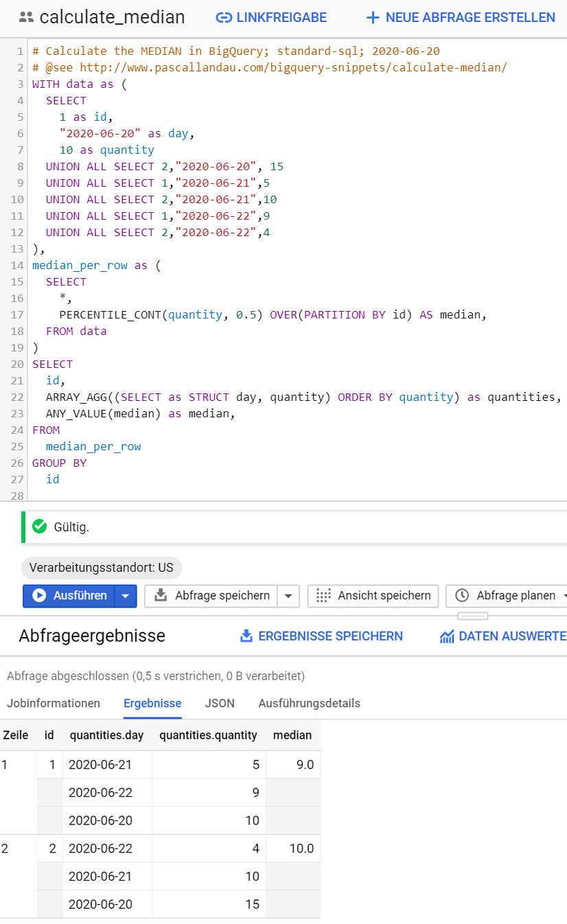Click the link icon beside LINKFREIGABE
The height and width of the screenshot is (924, 567).
click(x=224, y=17)
